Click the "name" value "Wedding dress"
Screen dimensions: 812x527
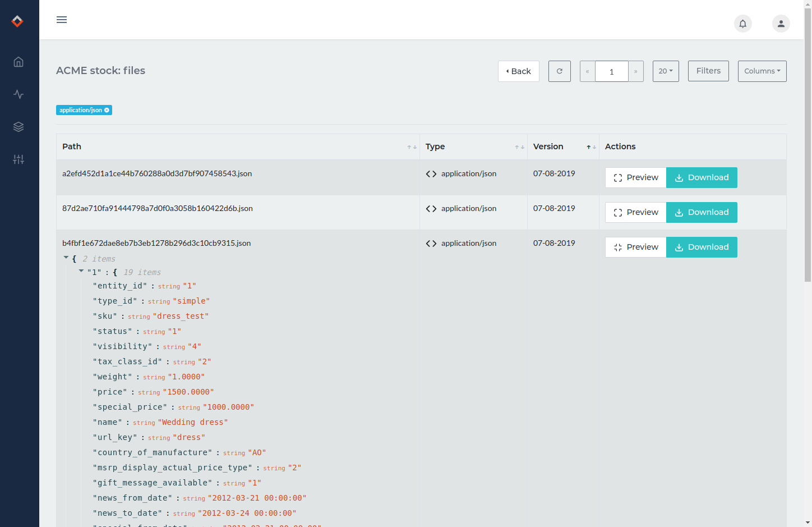193,423
